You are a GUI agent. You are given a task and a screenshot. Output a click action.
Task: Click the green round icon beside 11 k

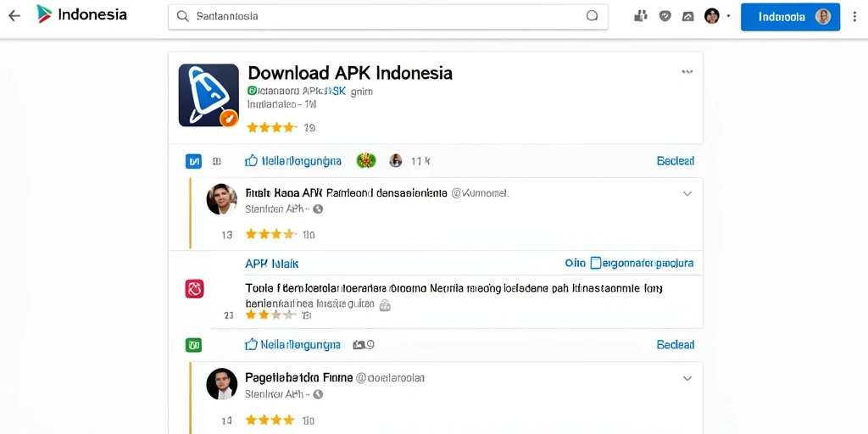[366, 161]
